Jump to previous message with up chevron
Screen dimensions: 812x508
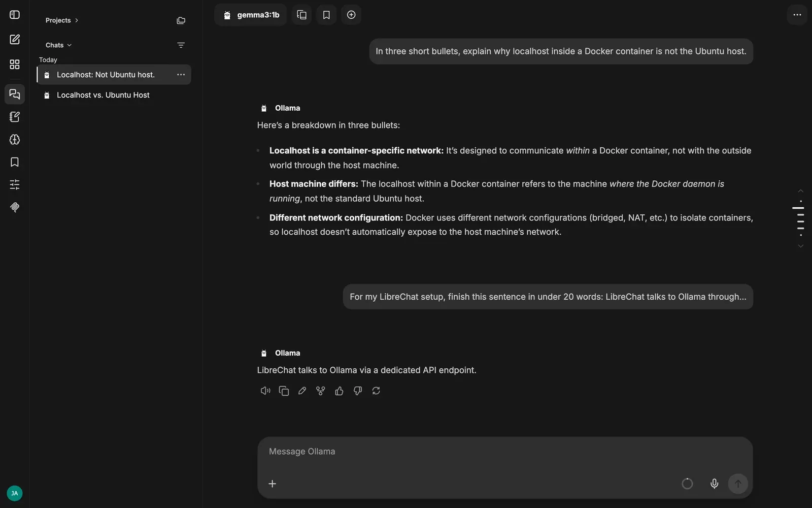point(800,191)
